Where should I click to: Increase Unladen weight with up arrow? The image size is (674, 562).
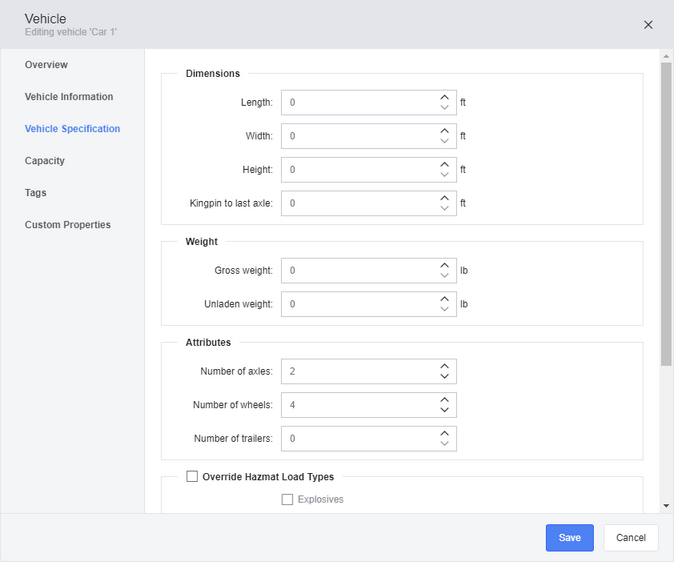tap(444, 299)
